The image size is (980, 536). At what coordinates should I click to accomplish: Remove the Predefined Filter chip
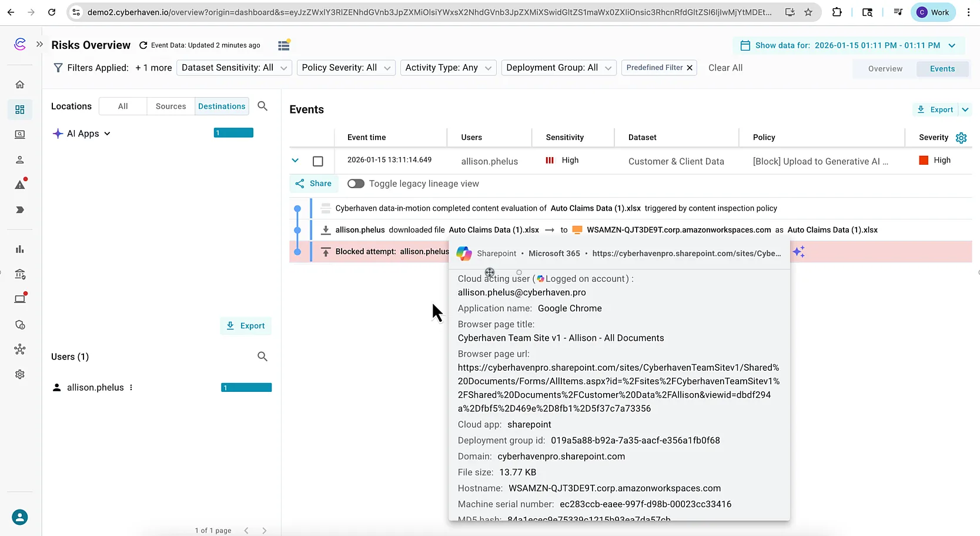690,68
